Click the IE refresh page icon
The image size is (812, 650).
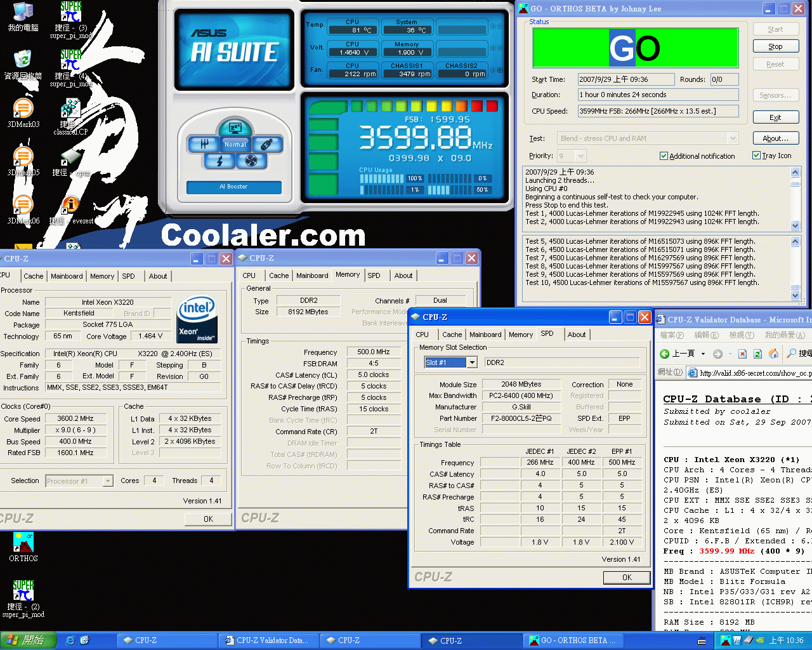(x=757, y=354)
